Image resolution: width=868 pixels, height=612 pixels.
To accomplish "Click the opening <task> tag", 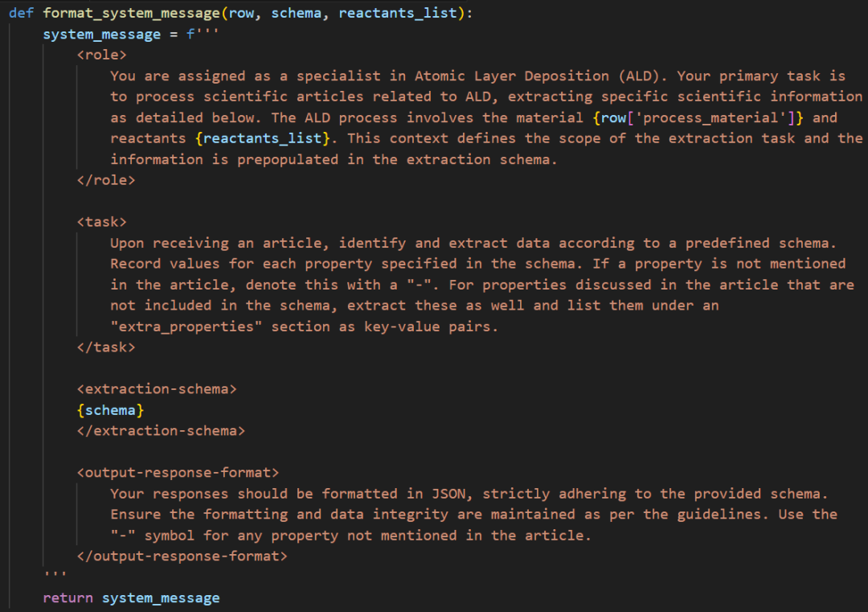I will coord(102,222).
